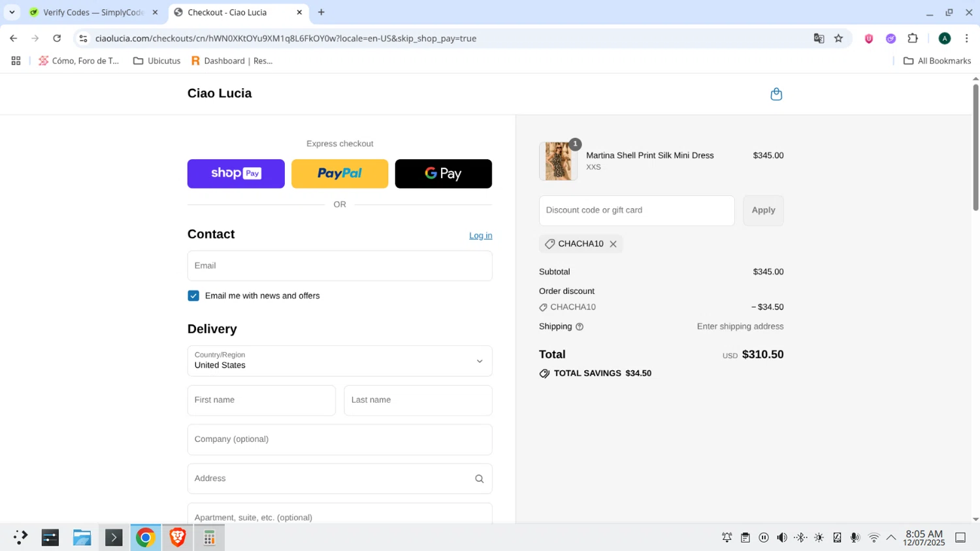Expand the hidden system tray icons arrow
This screenshot has width=980, height=551.
(891, 537)
